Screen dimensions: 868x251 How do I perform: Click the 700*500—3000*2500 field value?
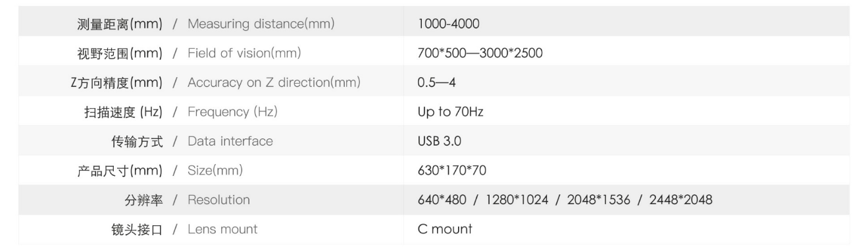[x=480, y=53]
